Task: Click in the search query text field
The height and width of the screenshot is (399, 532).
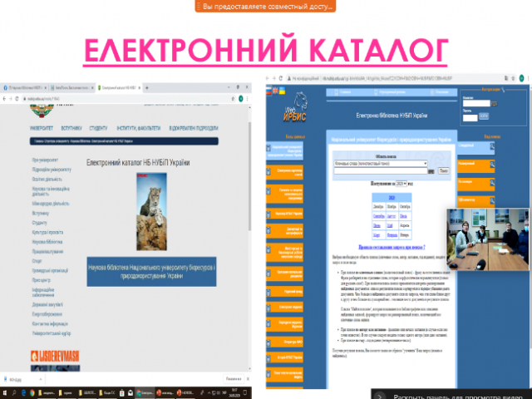Action: [x=381, y=170]
